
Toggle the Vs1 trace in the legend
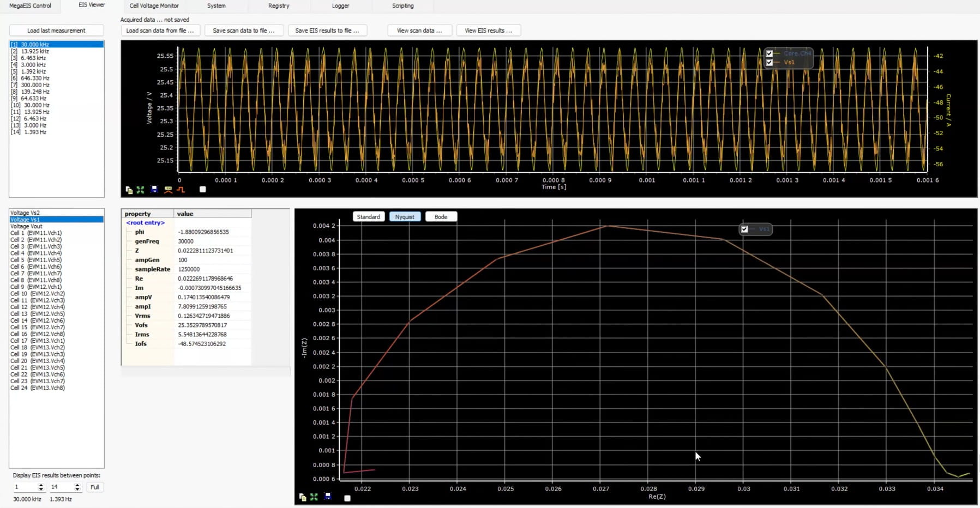coord(770,63)
